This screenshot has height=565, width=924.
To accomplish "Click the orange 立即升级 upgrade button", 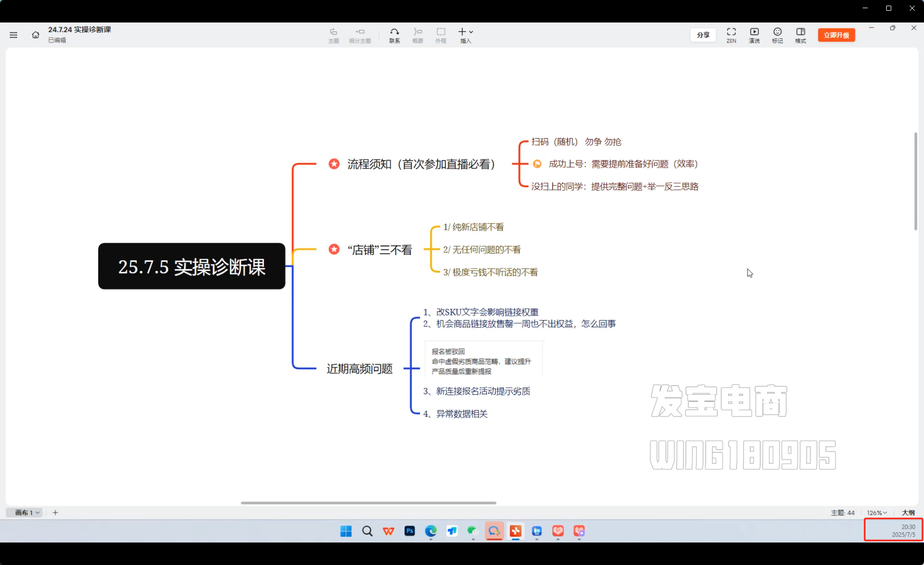I will tap(836, 35).
